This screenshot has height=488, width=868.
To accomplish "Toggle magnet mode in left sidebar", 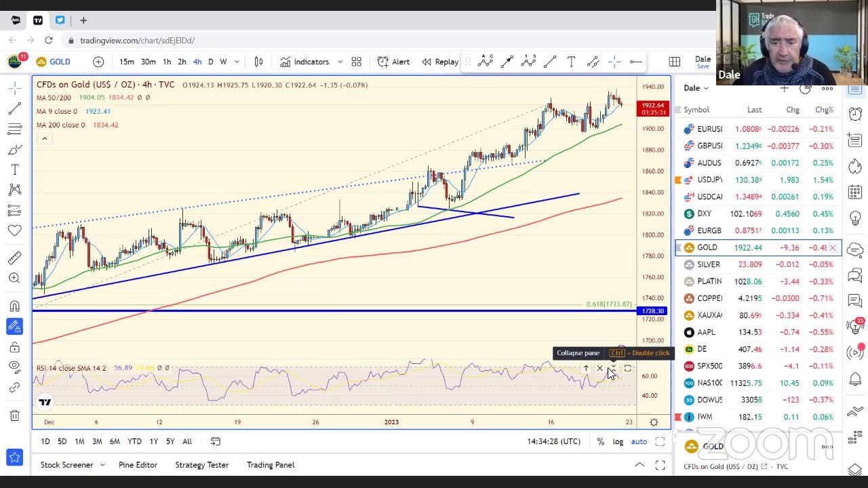I will point(14,306).
